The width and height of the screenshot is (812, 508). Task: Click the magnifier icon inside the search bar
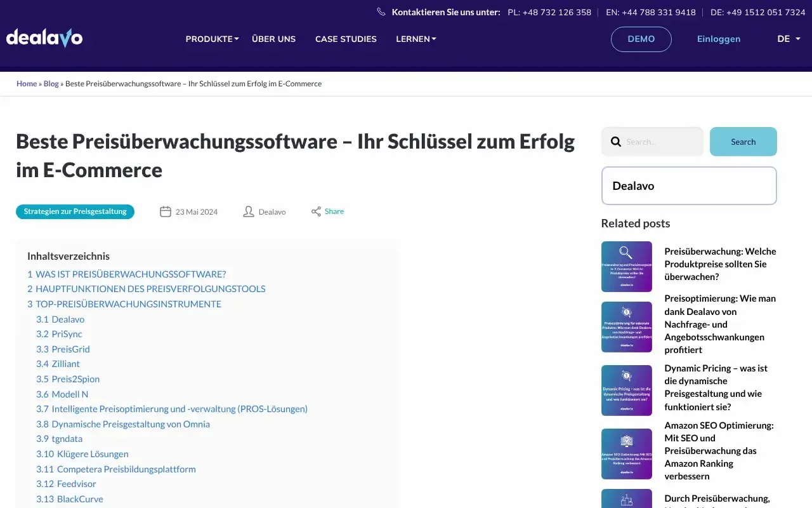[615, 142]
